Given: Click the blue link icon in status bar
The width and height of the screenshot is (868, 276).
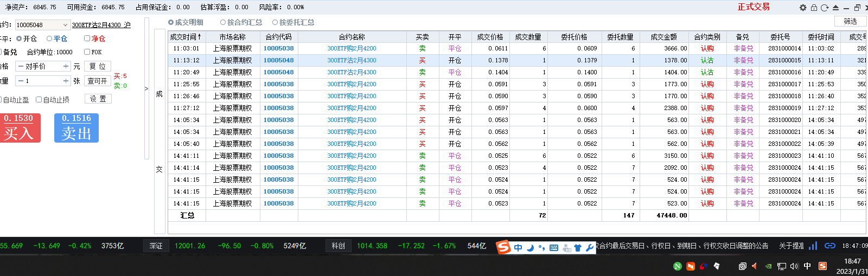Looking at the screenshot, I should (x=829, y=246).
